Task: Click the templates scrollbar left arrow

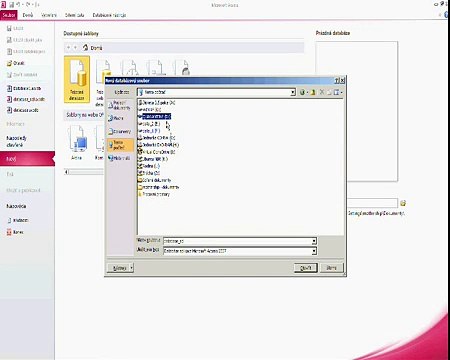Action: pyautogui.click(x=67, y=172)
